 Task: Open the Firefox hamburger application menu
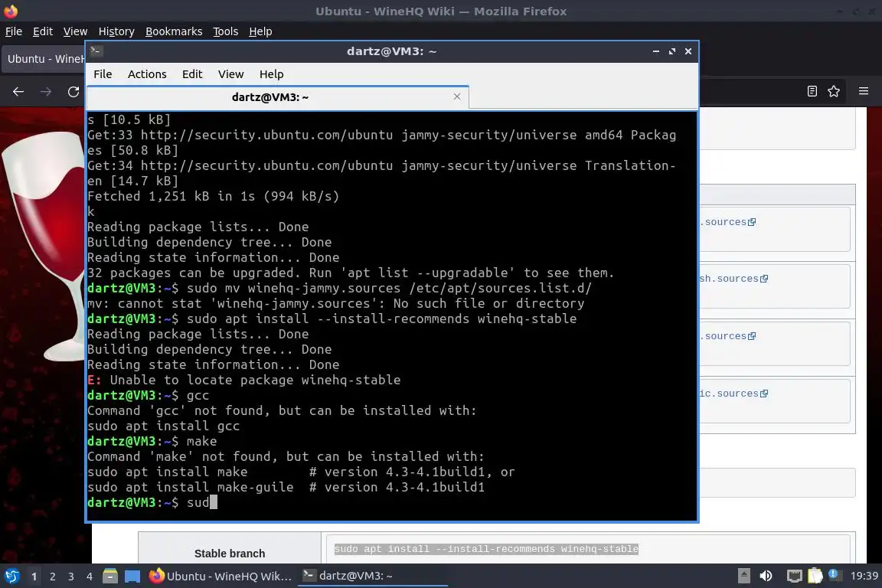[864, 91]
